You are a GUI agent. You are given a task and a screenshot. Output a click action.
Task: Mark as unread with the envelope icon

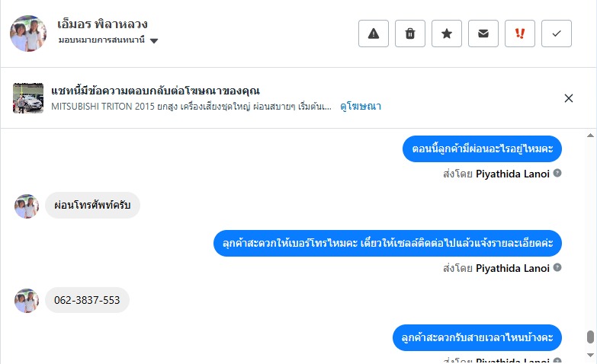tap(483, 34)
